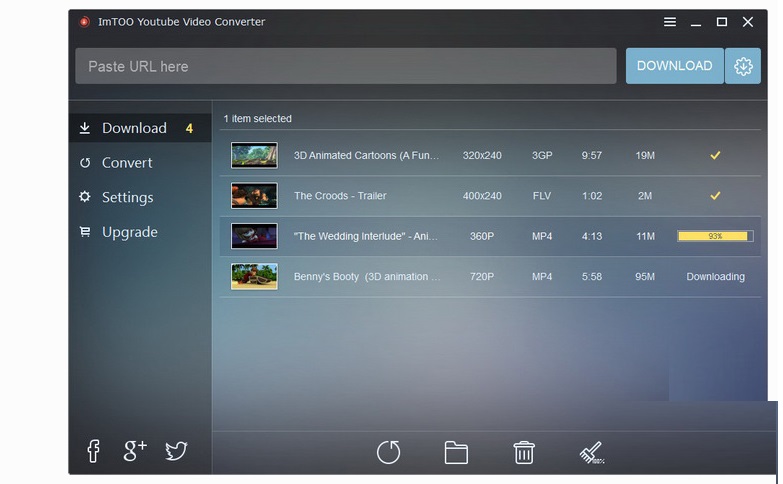Click title '3D Animated Cartoons (A Fun...'
783x484 pixels.
(366, 155)
